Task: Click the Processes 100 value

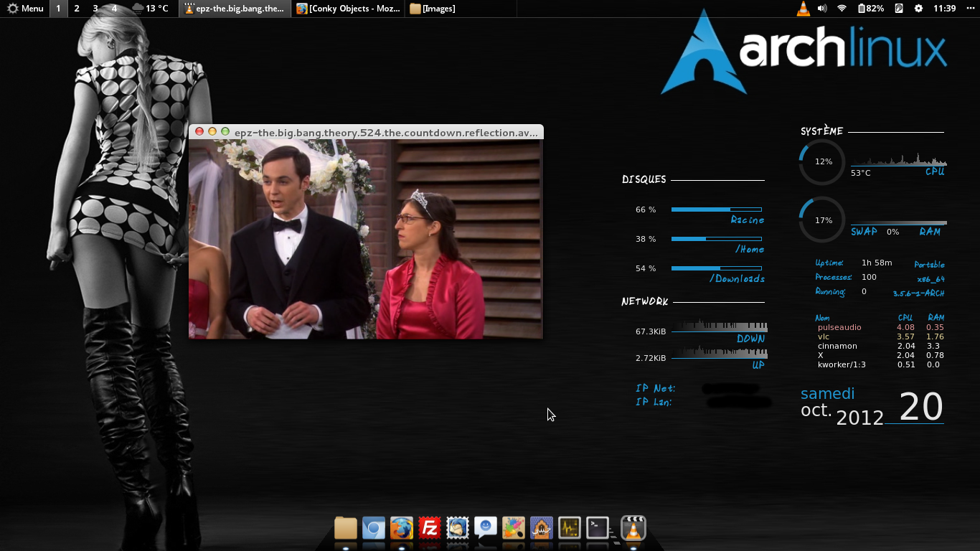Action: coord(869,277)
